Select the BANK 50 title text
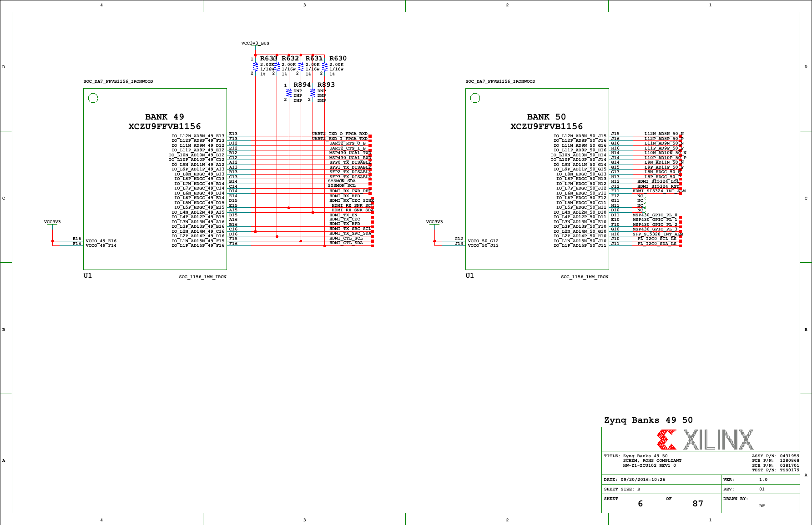The image size is (812, 525). tap(546, 117)
